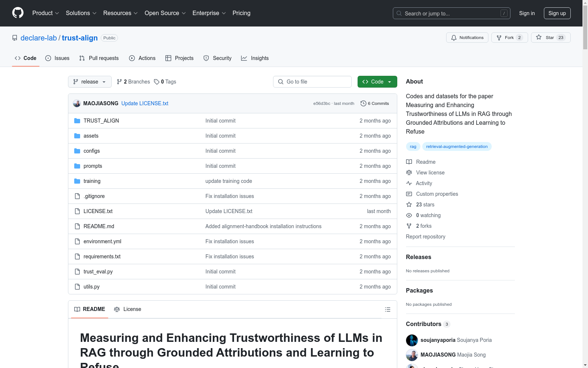
Task: Expand the Solutions menu
Action: coord(81,13)
